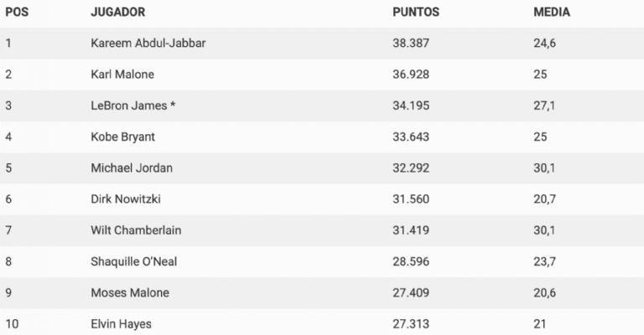Click Wilt Chamberlain's name
This screenshot has height=335, width=644.
[136, 230]
